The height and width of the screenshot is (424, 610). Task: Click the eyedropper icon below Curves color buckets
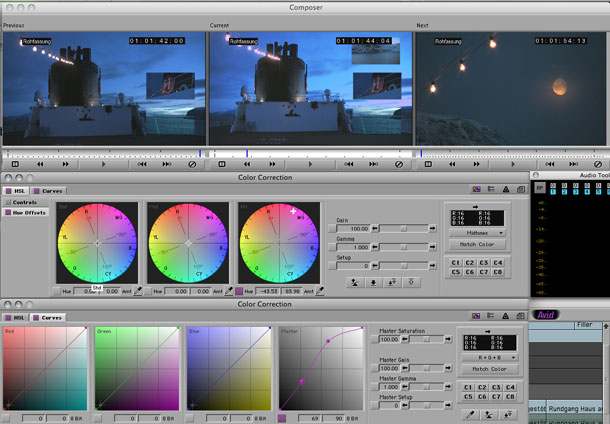pyautogui.click(x=470, y=412)
